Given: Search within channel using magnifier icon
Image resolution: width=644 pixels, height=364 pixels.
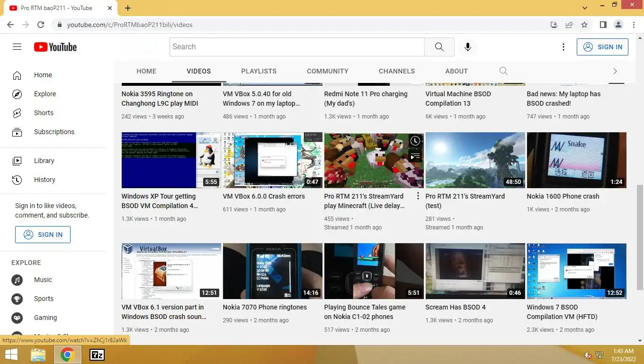Looking at the screenshot, I should [x=503, y=71].
